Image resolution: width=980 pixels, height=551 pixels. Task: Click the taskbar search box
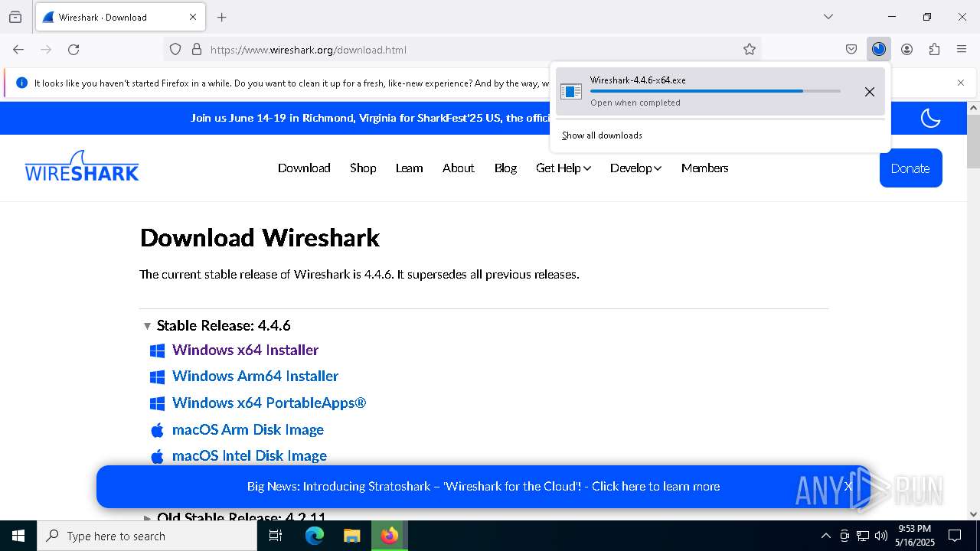coord(147,536)
